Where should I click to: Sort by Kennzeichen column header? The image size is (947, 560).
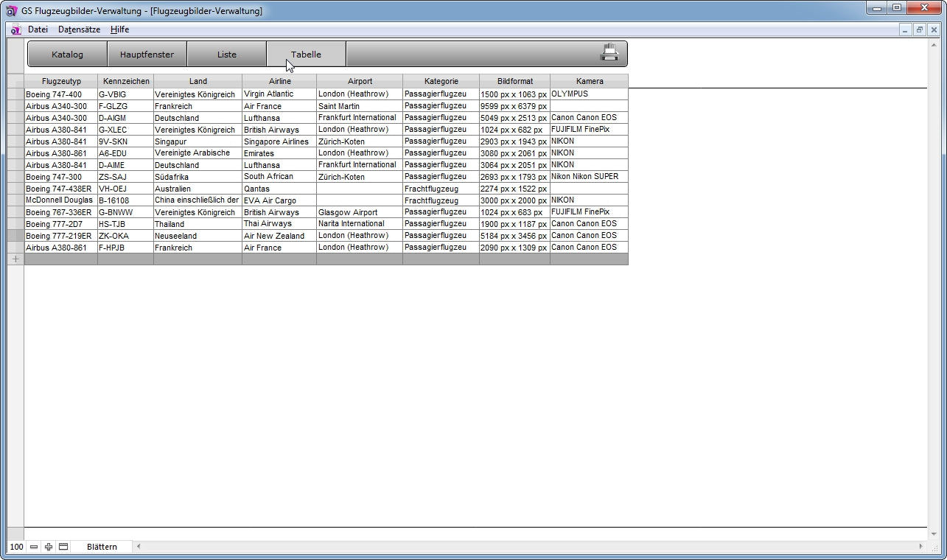click(x=126, y=81)
